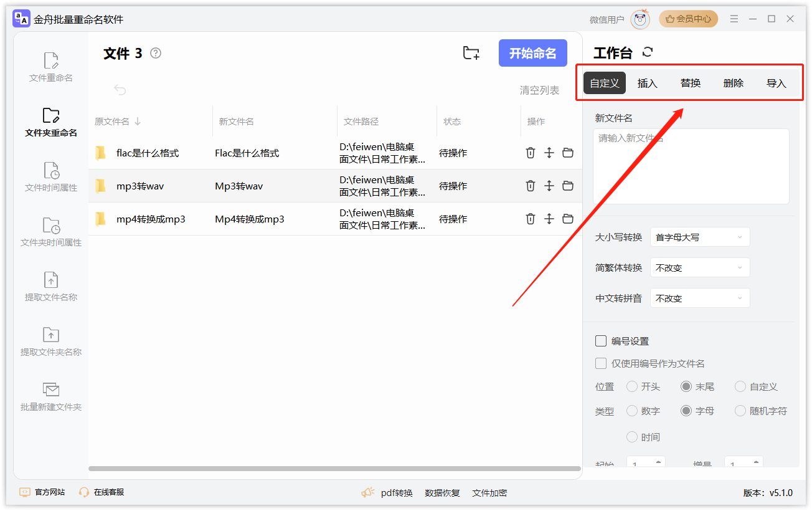812x511 pixels.
Task: Refresh the 工作台 panel
Action: pos(648,52)
